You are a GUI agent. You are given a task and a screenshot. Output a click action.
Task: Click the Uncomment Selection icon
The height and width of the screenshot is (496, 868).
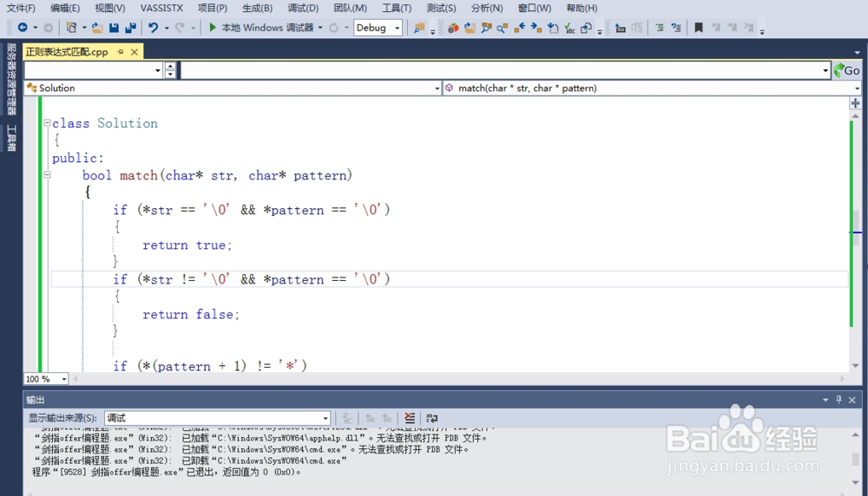[x=676, y=28]
